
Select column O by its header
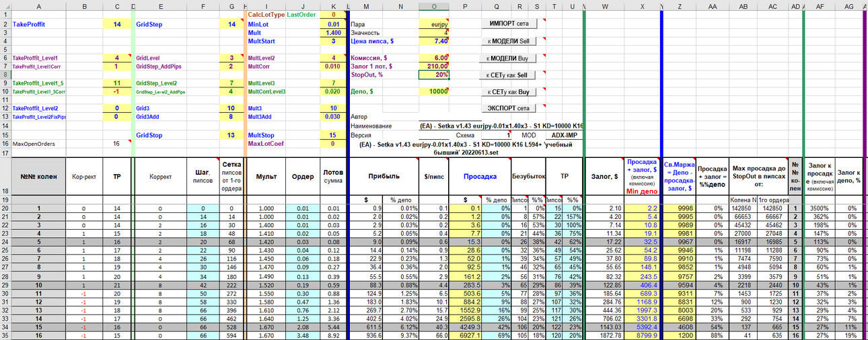click(434, 6)
